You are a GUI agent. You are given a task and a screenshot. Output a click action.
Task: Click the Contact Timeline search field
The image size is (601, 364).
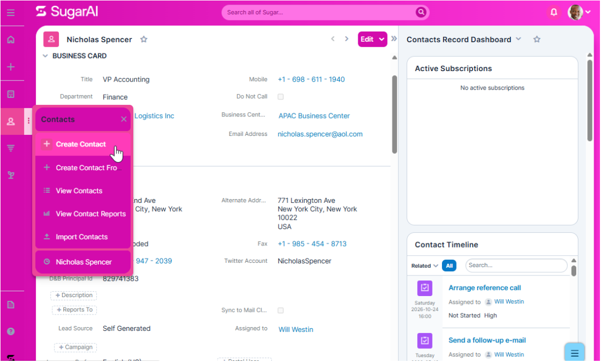(x=516, y=265)
